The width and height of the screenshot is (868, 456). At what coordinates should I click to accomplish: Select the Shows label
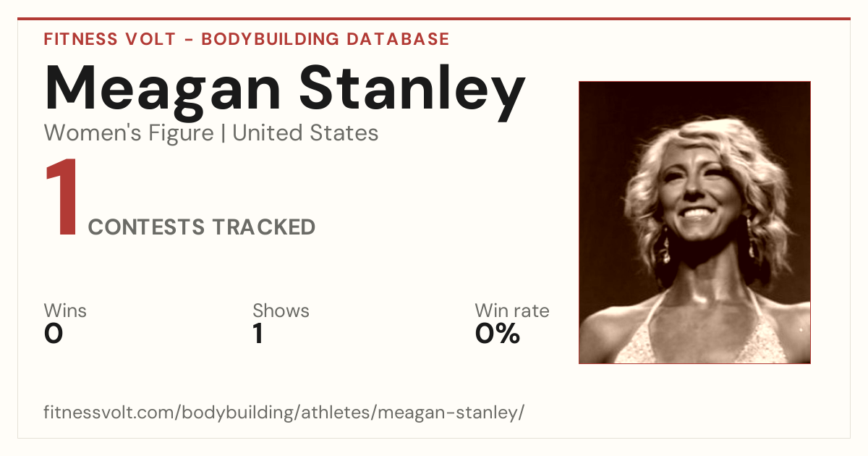[281, 311]
